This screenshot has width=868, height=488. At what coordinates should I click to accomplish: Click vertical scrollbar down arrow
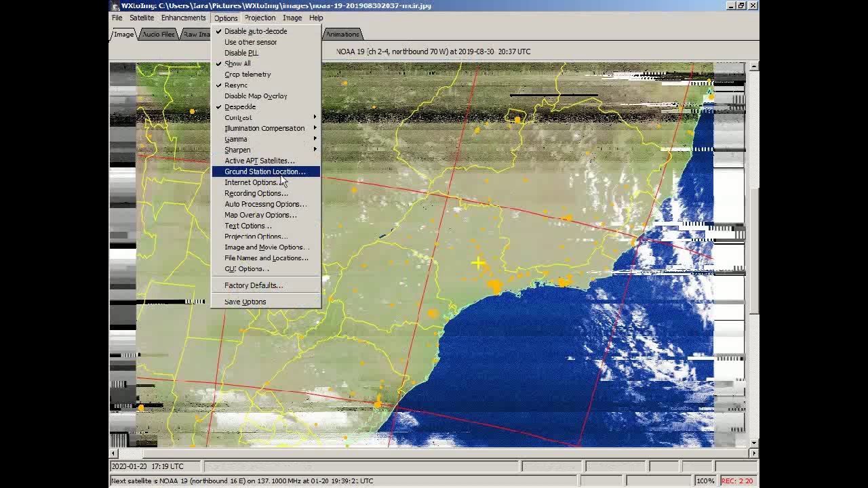pyautogui.click(x=753, y=443)
